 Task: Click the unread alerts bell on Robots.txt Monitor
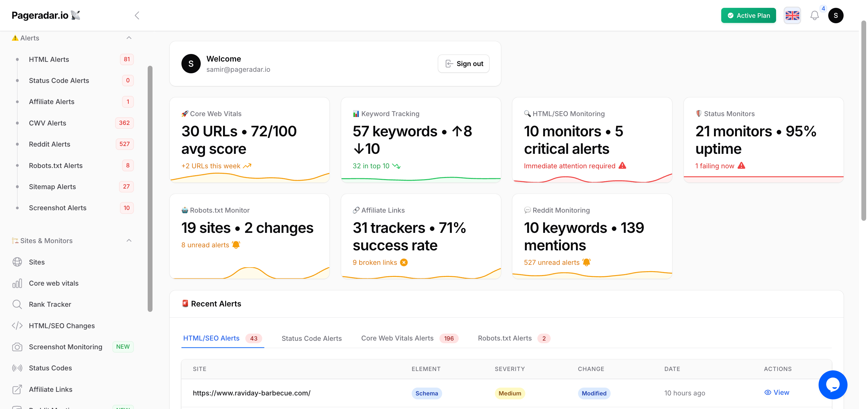click(x=236, y=245)
